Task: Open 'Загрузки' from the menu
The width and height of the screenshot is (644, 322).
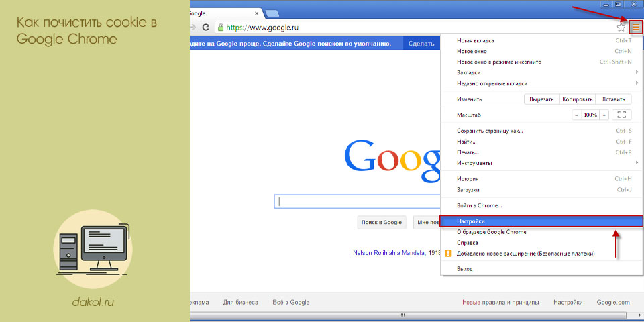Action: click(541, 190)
